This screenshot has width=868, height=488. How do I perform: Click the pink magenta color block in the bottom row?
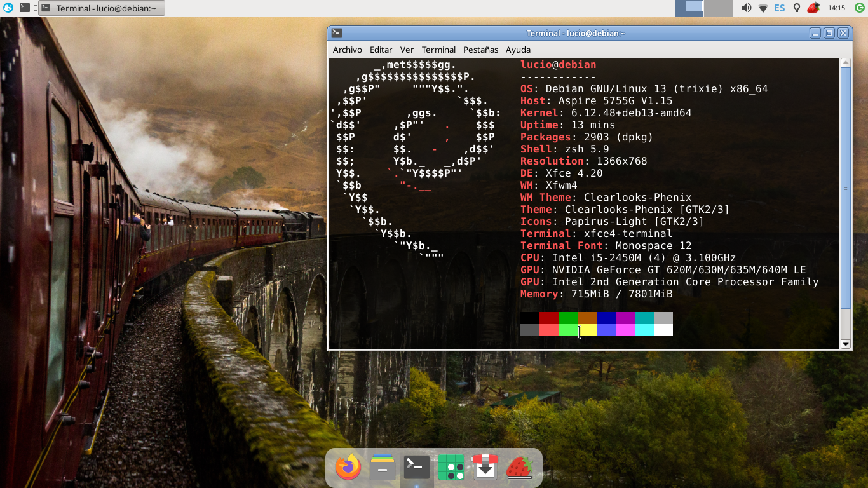click(x=625, y=330)
